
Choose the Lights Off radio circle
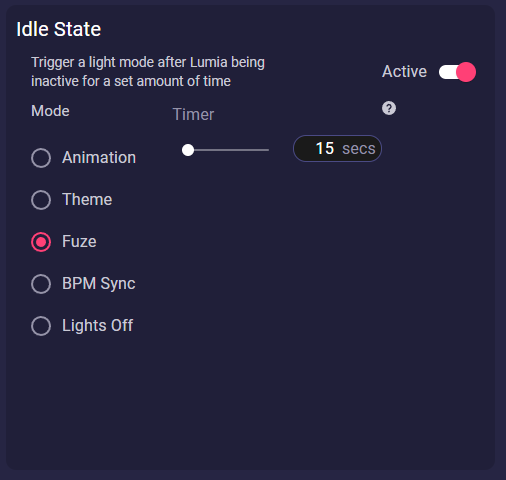point(41,326)
